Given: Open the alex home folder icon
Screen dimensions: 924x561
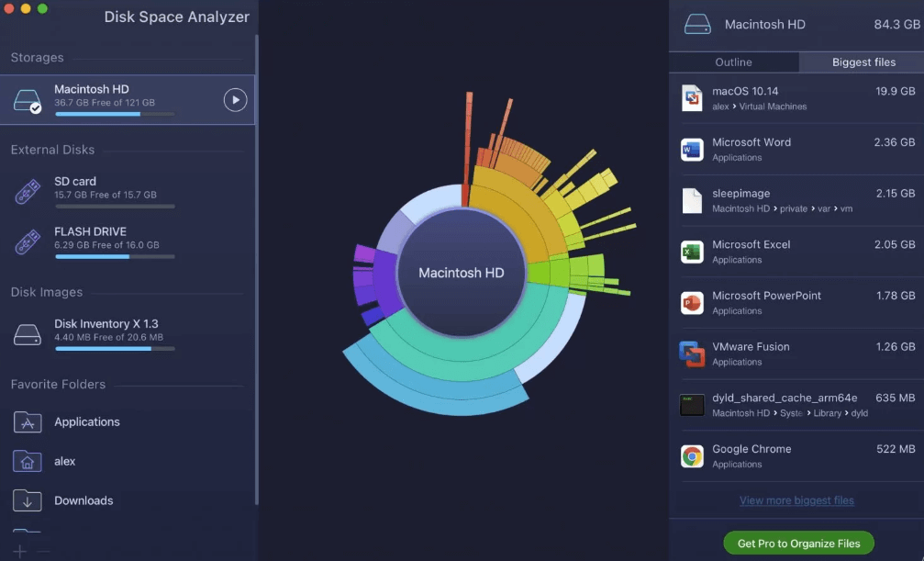Looking at the screenshot, I should point(26,461).
